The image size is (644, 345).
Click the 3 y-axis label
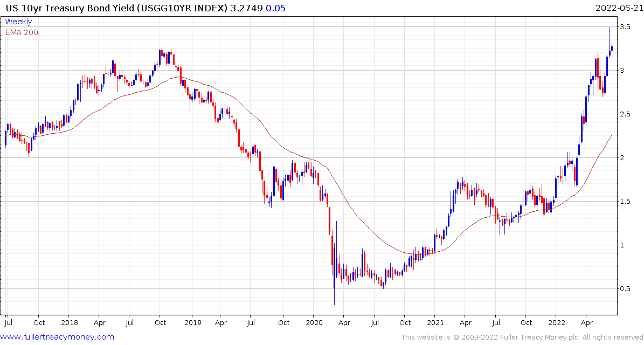click(x=622, y=70)
